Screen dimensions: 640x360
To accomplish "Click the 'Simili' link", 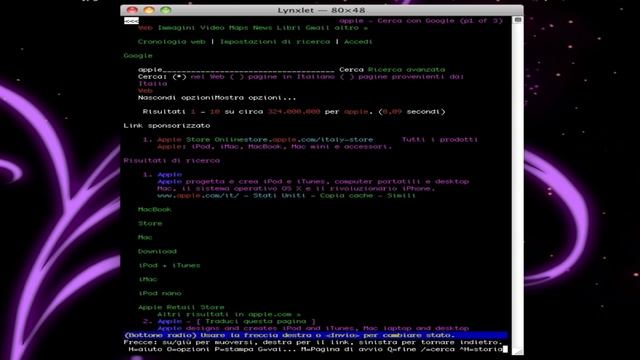I will click(402, 196).
